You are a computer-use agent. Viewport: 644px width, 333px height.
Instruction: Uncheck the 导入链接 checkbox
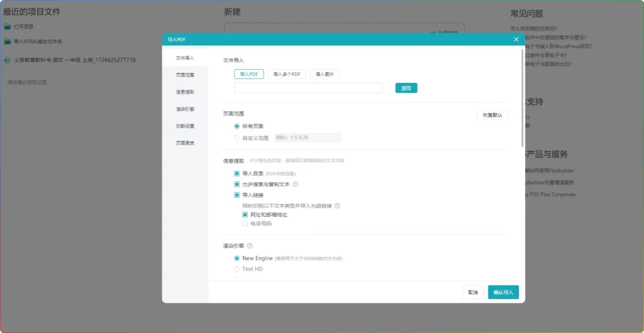(x=237, y=195)
